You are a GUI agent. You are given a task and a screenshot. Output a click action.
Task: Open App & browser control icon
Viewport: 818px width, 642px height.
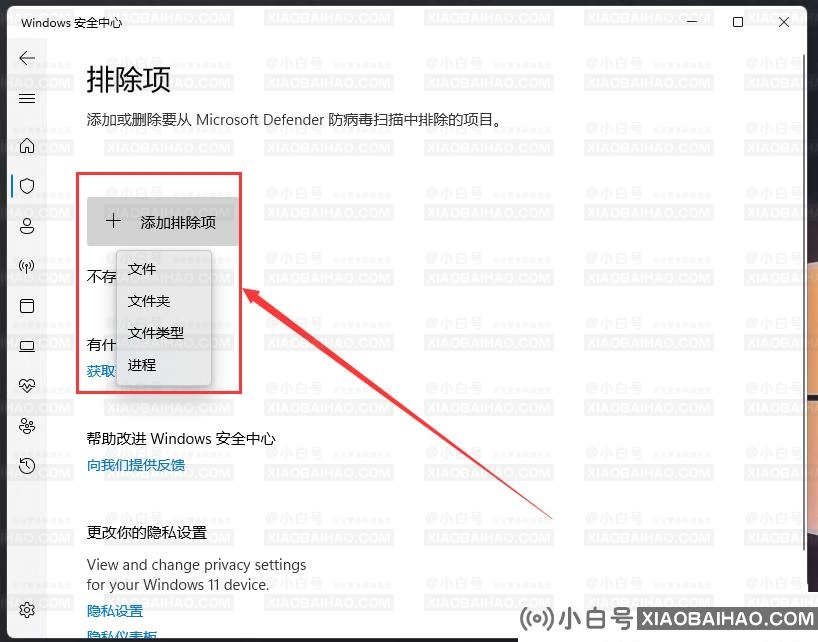coord(27,306)
